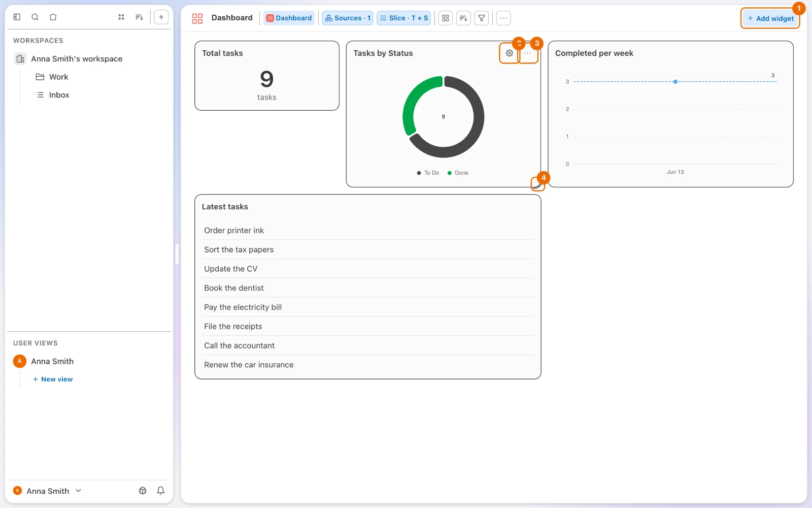Image resolution: width=812 pixels, height=508 pixels.
Task: Expand Anna Smith account menu chevron
Action: point(79,491)
